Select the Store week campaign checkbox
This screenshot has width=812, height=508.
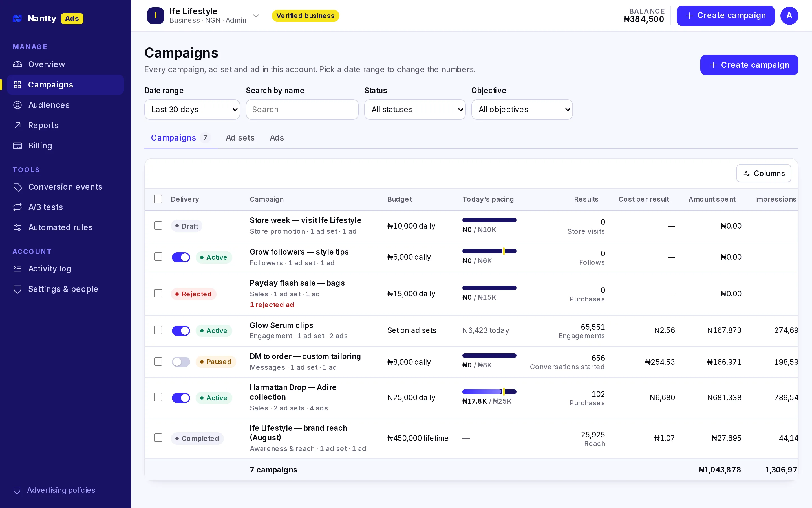click(x=158, y=225)
